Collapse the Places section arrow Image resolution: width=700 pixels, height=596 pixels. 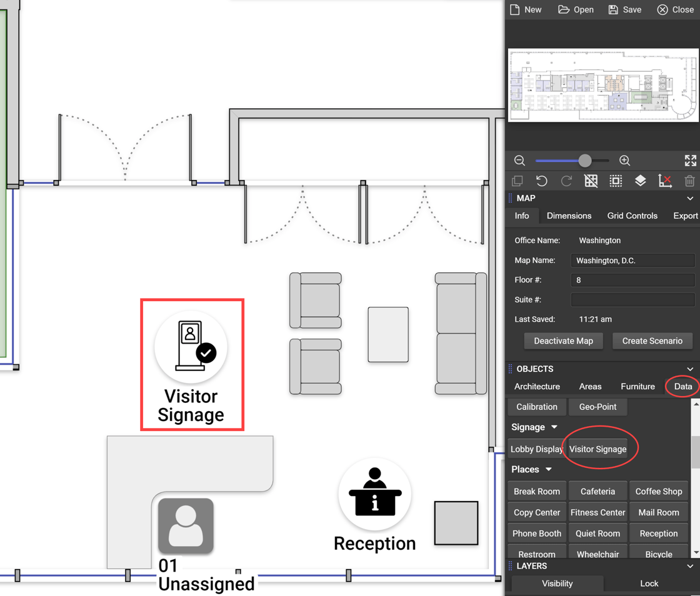549,470
